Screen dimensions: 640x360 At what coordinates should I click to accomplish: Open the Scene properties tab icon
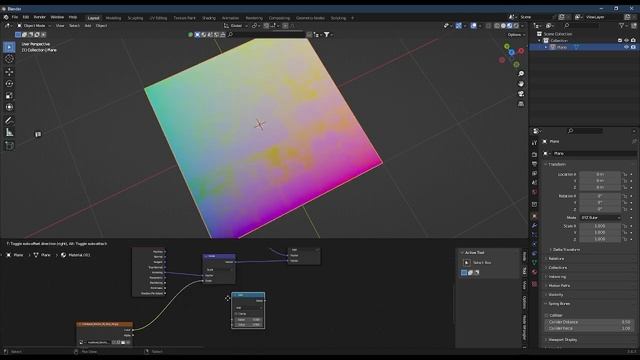(534, 182)
